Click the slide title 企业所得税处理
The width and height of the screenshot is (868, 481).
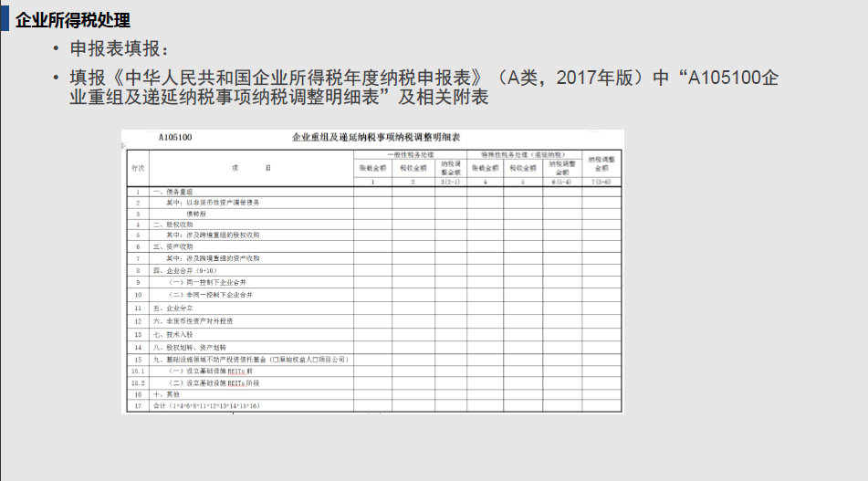click(72, 20)
